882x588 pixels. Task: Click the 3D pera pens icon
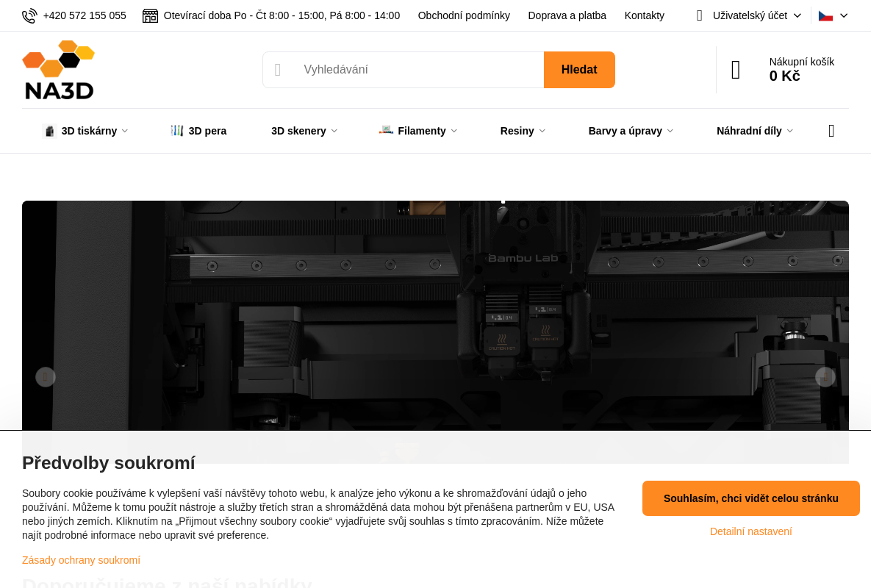point(177,130)
